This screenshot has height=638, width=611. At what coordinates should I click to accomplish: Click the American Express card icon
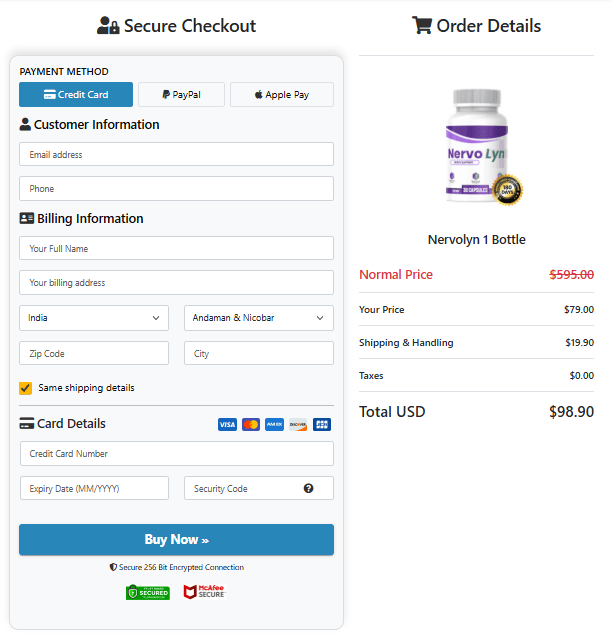point(274,425)
